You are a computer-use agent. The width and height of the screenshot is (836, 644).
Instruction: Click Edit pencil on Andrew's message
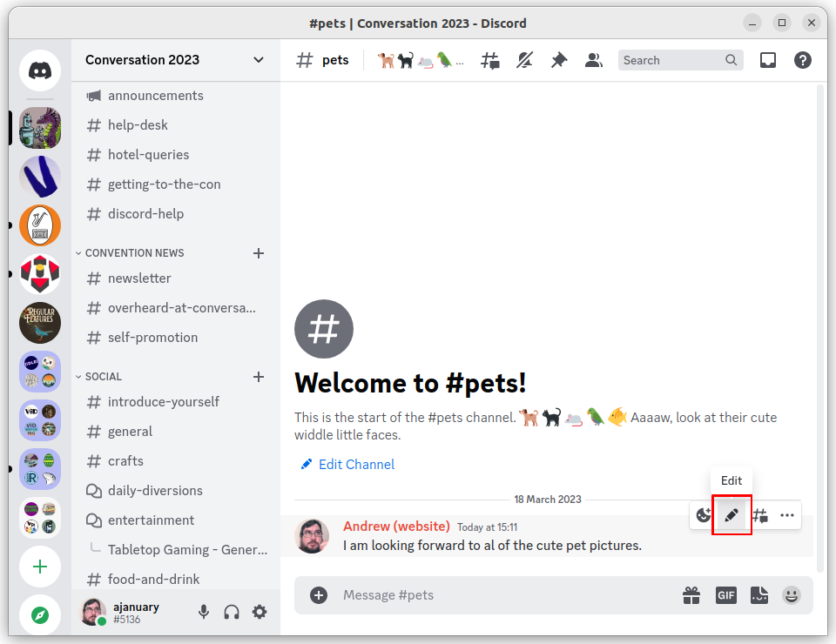pos(731,515)
